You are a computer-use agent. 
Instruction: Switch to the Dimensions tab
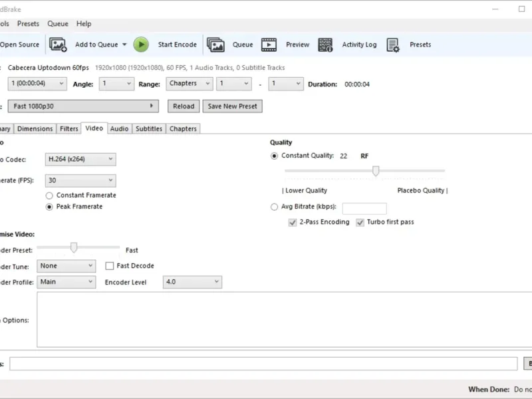(x=35, y=129)
